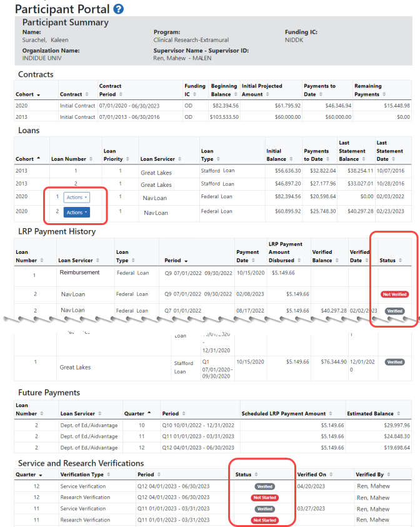This screenshot has width=420, height=527.
Task: Sort Contracts by Beginning Balance
Action: click(224, 90)
